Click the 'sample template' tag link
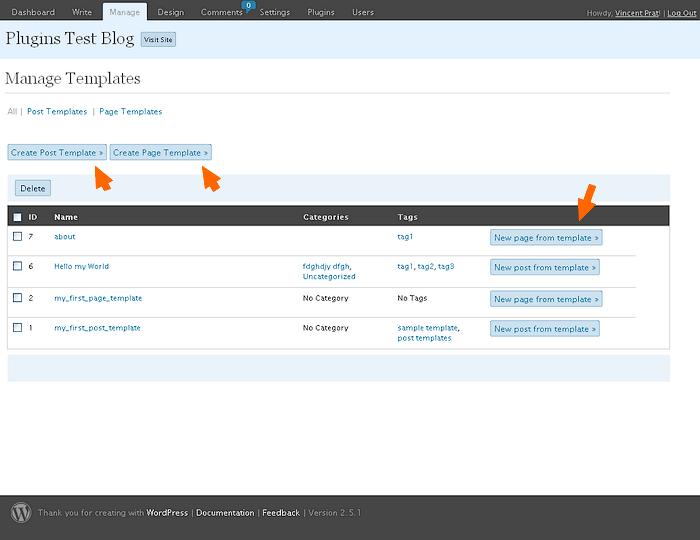This screenshot has width=700, height=540. pyautogui.click(x=428, y=328)
